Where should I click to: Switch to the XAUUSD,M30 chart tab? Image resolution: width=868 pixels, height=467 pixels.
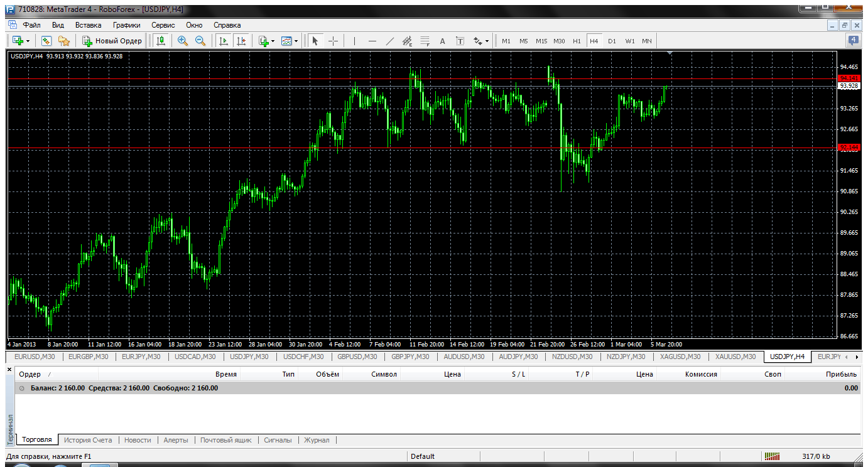[735, 357]
